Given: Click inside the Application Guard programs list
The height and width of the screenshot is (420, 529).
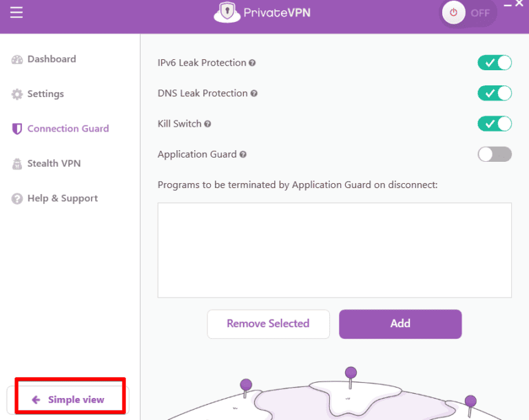Looking at the screenshot, I should 334,250.
